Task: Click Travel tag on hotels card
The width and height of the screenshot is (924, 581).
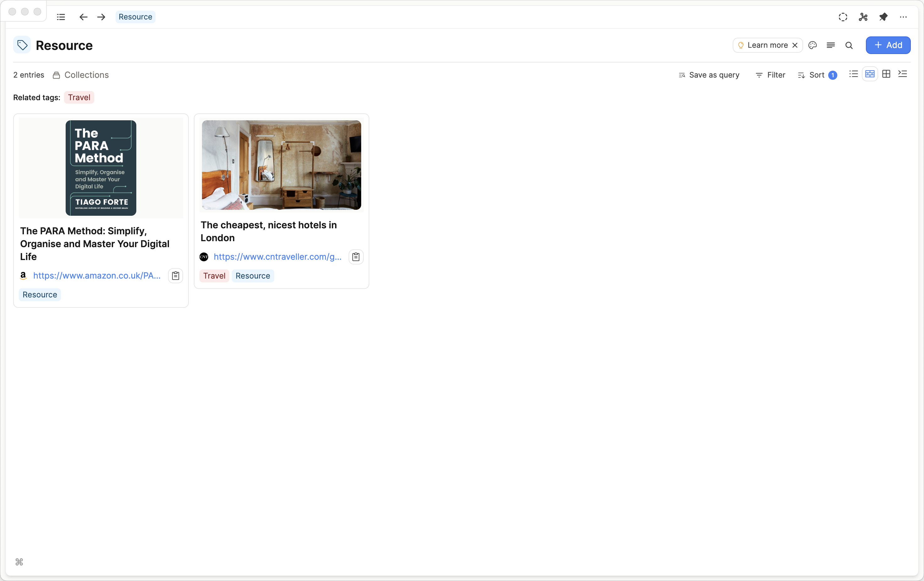Action: [x=214, y=276]
